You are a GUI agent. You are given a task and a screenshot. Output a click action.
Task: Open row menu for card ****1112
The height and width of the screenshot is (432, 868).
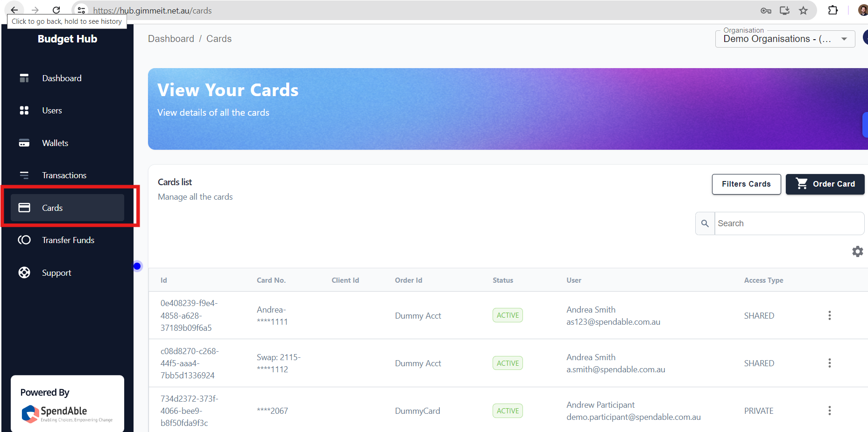830,363
